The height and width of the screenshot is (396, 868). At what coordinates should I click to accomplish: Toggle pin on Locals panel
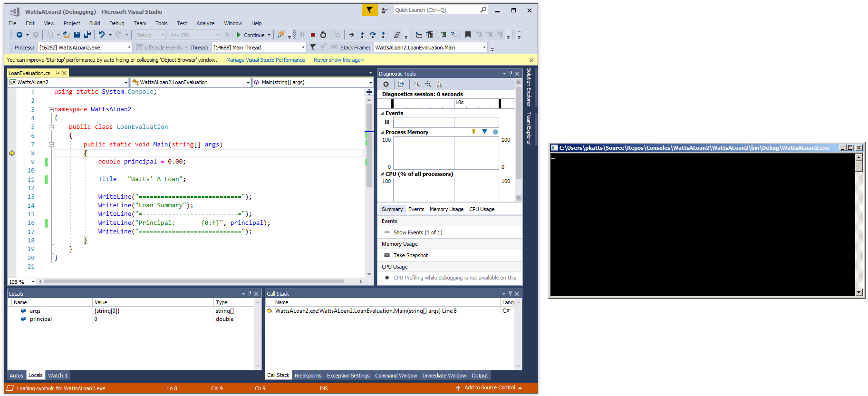(250, 294)
